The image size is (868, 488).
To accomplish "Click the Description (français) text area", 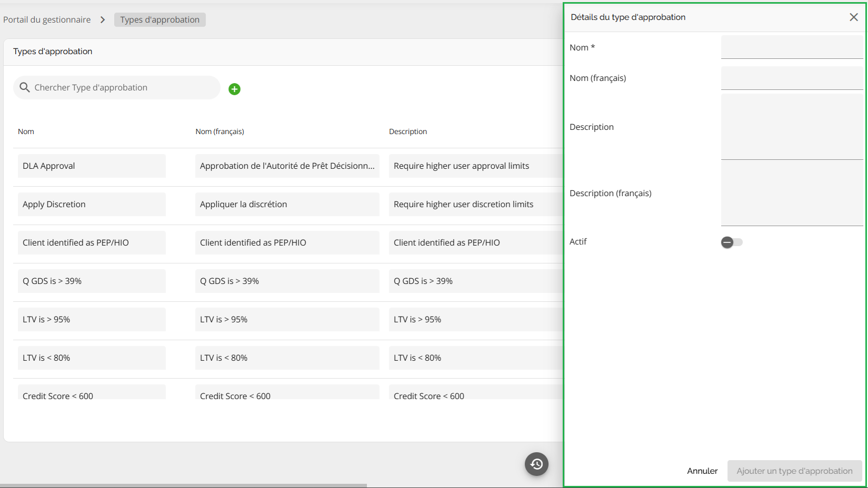I will pos(791,193).
